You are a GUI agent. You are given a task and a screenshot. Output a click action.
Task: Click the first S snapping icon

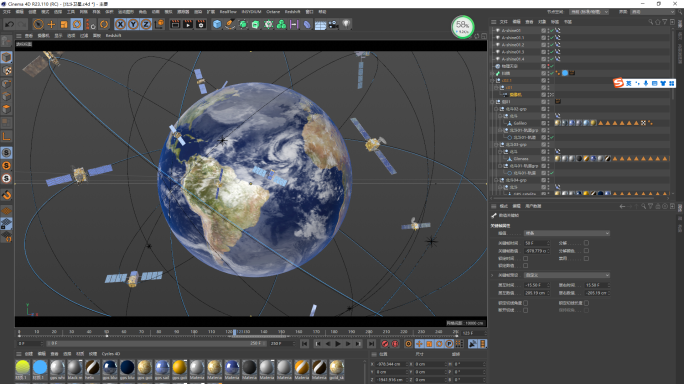tap(7, 153)
